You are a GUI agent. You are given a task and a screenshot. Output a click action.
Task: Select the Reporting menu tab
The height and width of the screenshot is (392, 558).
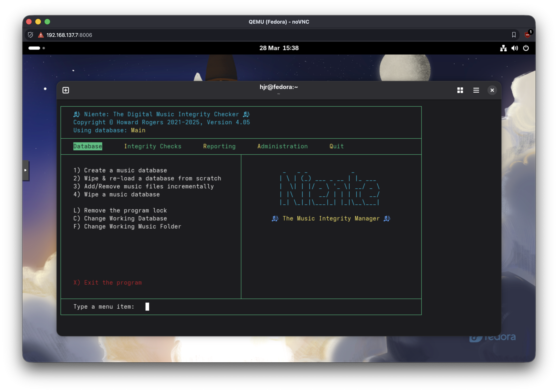click(219, 146)
